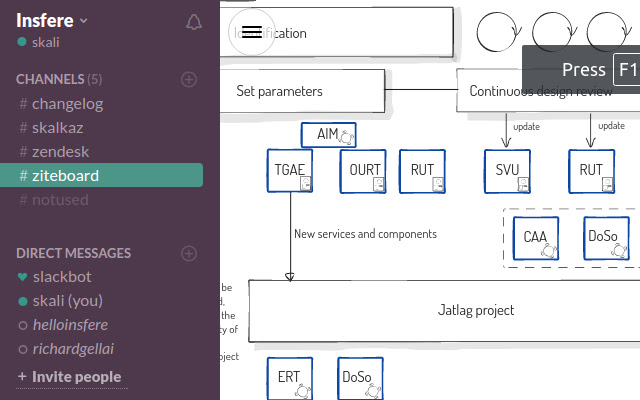Select the ERT node box

pos(290,378)
